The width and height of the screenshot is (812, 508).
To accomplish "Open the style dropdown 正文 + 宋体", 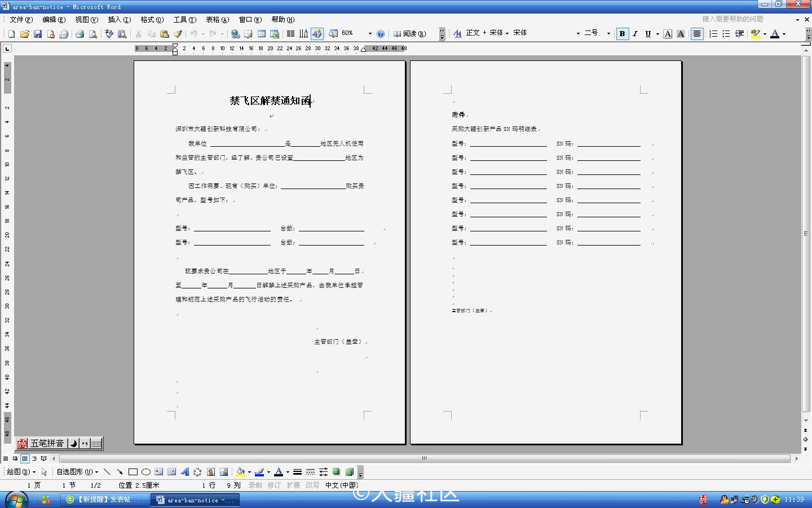I will (x=507, y=33).
